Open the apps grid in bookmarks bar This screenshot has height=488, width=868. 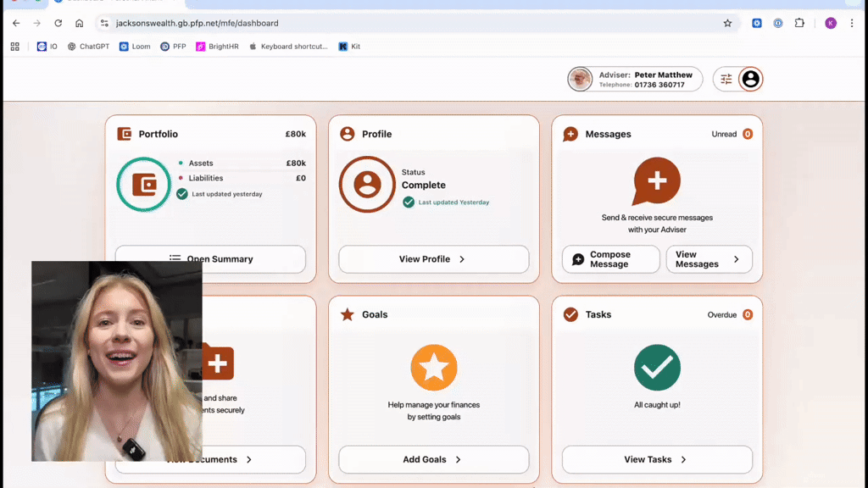click(x=15, y=47)
